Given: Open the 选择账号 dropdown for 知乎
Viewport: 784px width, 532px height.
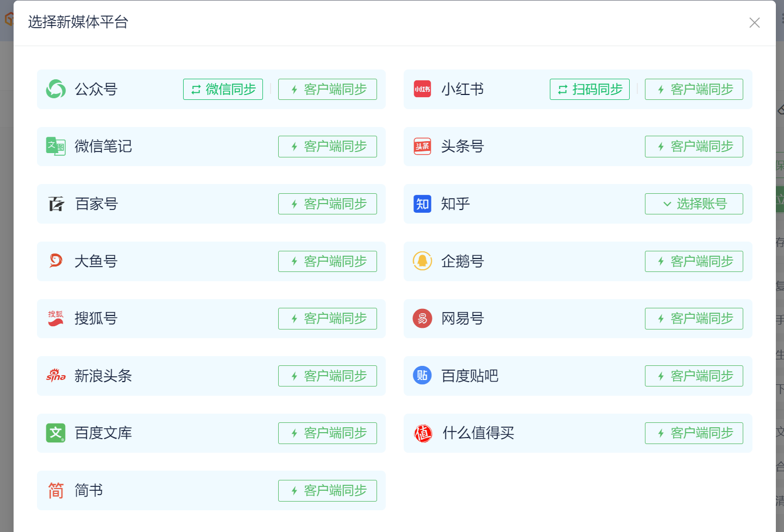Looking at the screenshot, I should pos(694,204).
